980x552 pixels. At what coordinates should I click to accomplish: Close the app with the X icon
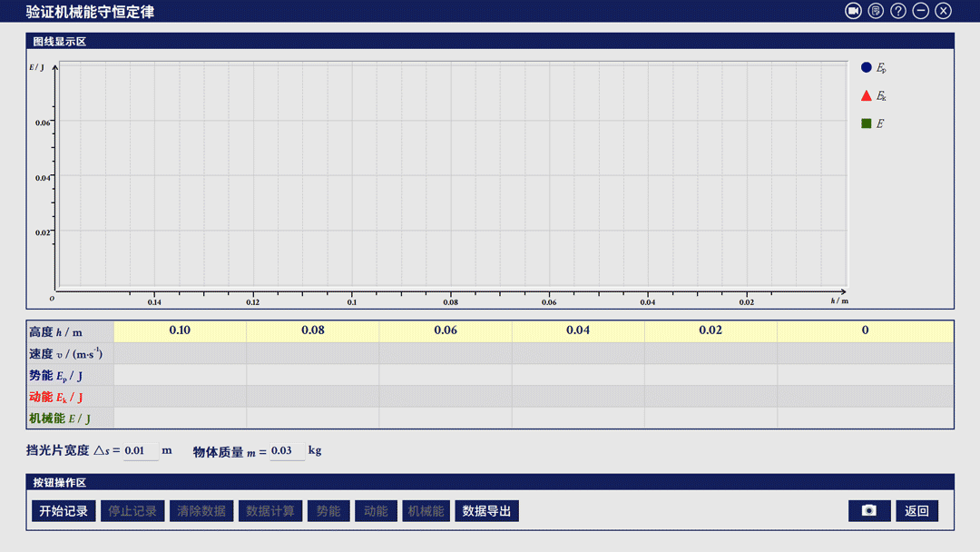[944, 11]
